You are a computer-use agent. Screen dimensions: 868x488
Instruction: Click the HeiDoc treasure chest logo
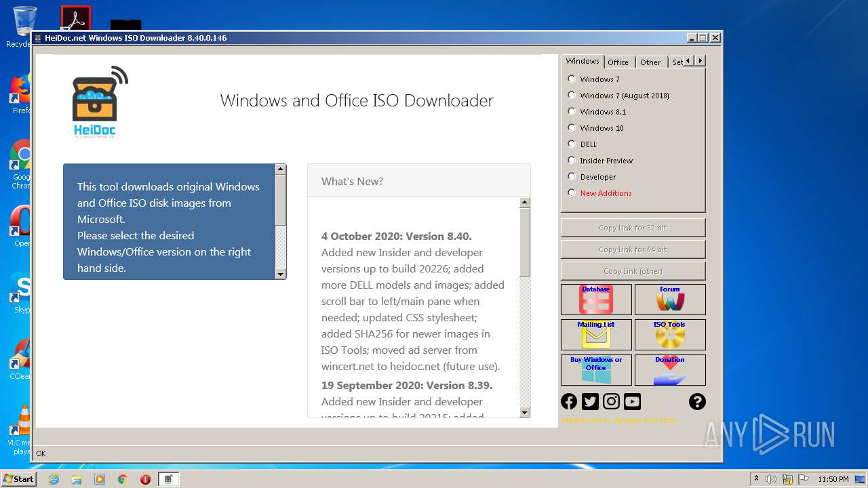(x=100, y=102)
